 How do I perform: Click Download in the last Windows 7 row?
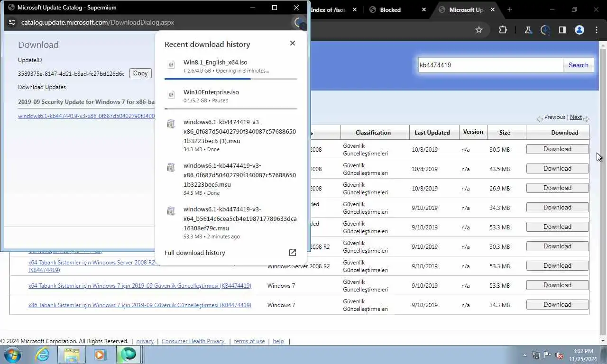tap(557, 304)
